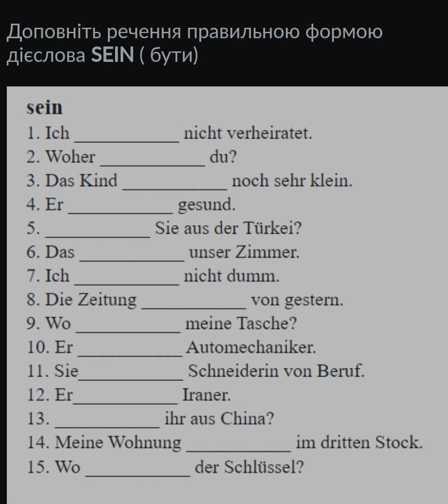Click the blank before Automechaniker
Image resolution: width=448 pixels, height=504 pixels.
[x=130, y=352]
